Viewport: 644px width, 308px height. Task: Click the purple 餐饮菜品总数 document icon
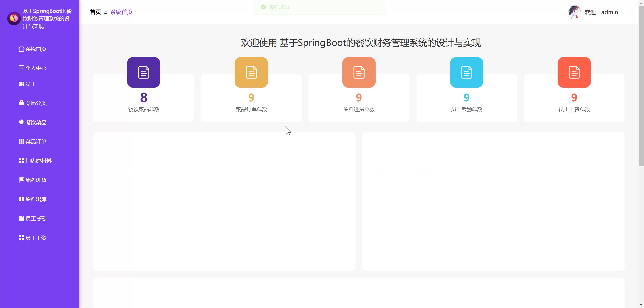tap(144, 72)
